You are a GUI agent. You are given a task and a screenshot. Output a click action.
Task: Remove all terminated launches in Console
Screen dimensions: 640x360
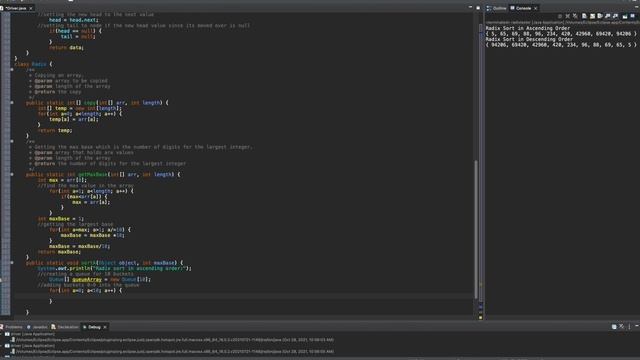pos(575,16)
